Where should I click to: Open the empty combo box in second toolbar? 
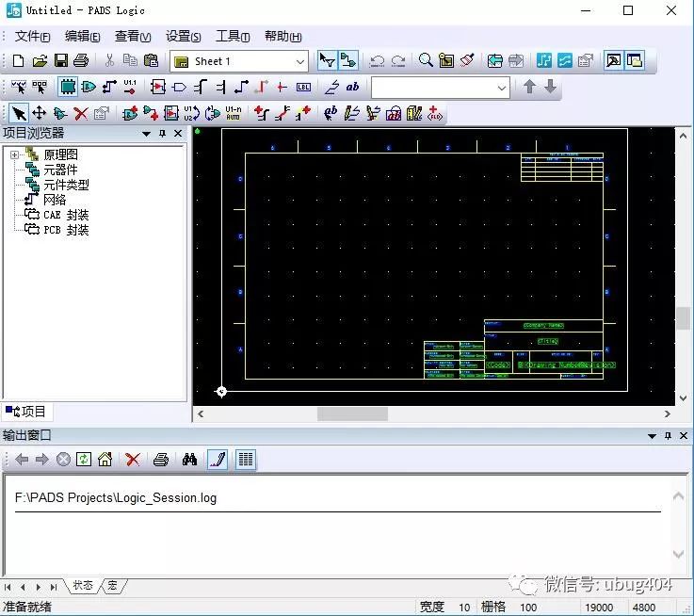[502, 88]
